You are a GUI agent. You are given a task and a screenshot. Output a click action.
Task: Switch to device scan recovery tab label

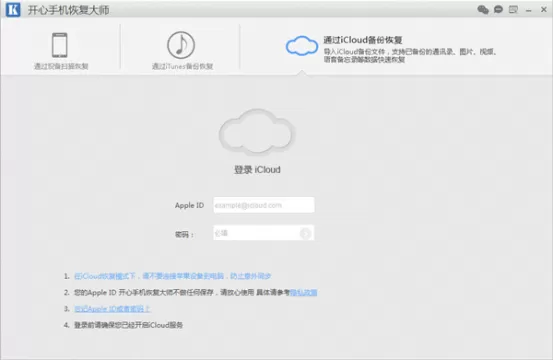tap(61, 66)
